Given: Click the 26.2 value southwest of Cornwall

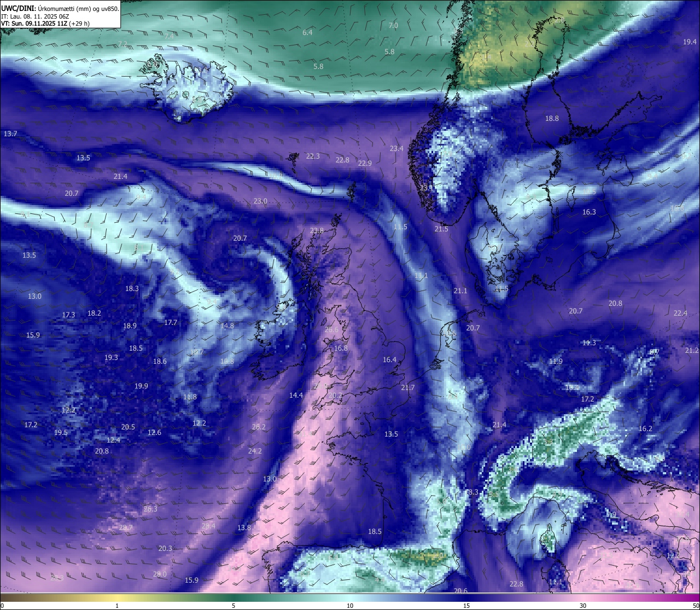Looking at the screenshot, I should click(259, 427).
